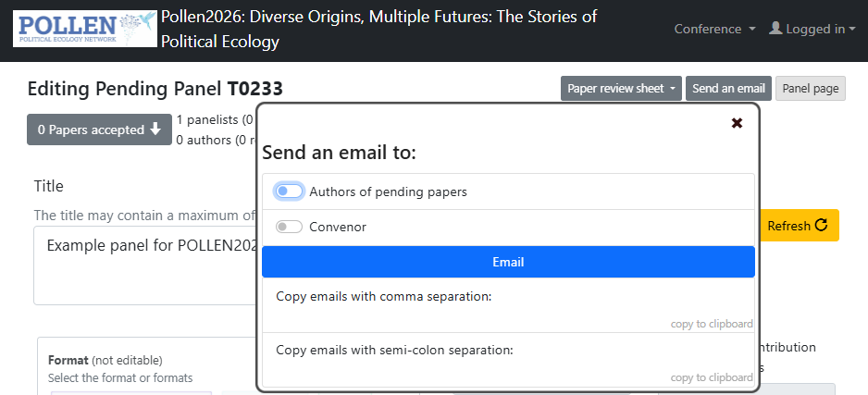Copy comma-separated emails to clipboard
868x395 pixels.
[711, 324]
